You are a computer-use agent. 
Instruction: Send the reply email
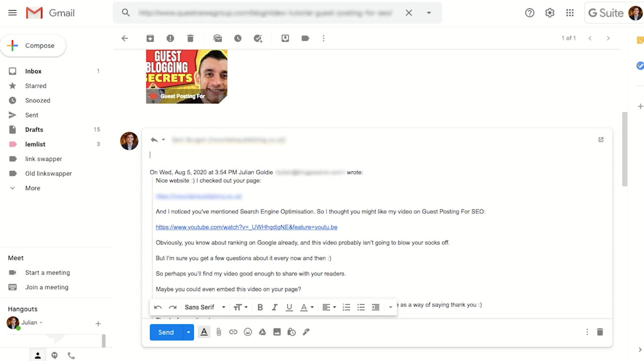pos(166,332)
